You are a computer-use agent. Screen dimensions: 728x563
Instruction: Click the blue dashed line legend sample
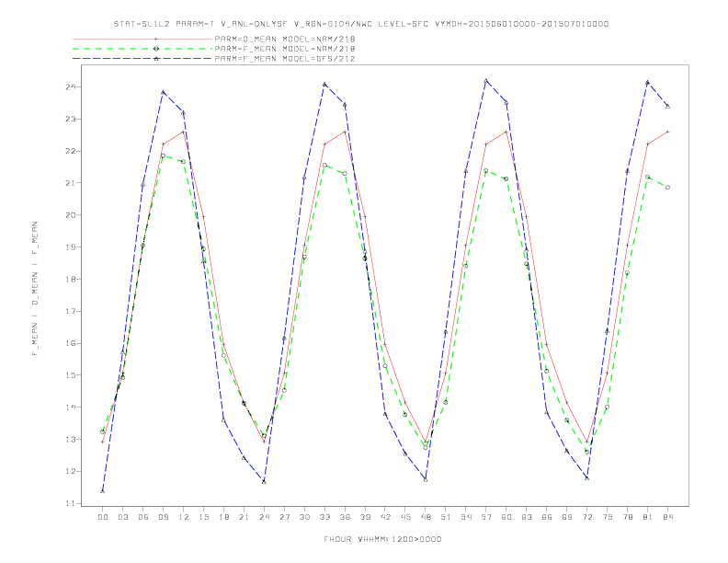(142, 59)
